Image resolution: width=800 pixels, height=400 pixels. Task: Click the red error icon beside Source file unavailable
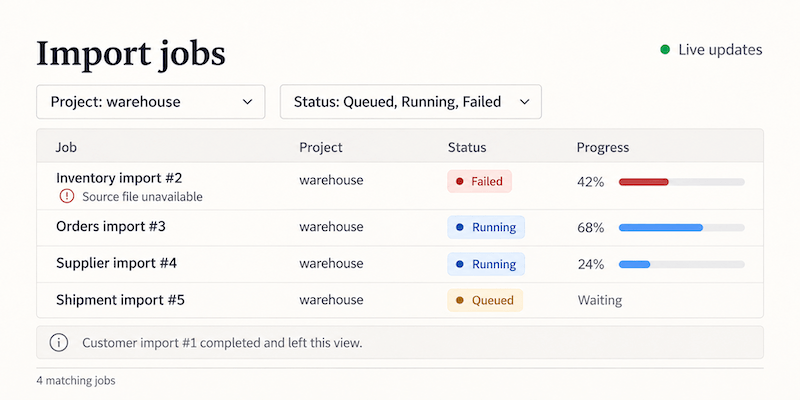[67, 196]
